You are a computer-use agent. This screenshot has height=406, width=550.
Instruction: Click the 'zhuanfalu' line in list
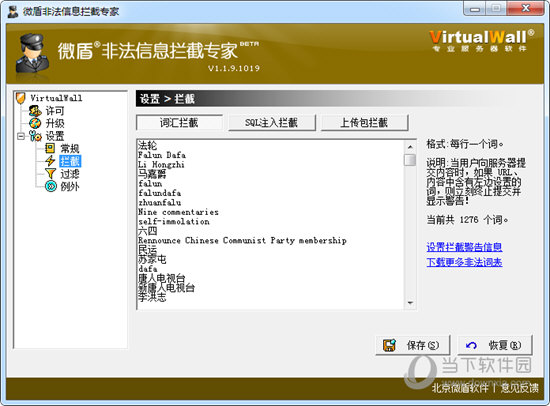pyautogui.click(x=160, y=202)
